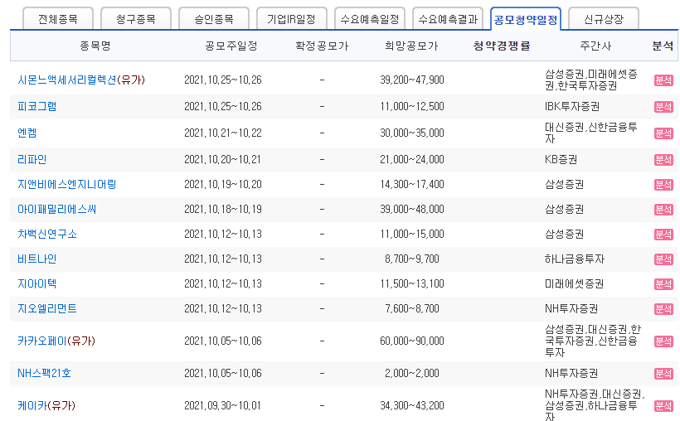Open the 지오엘리먼트 stock link
The height and width of the screenshot is (421, 680).
(x=47, y=309)
